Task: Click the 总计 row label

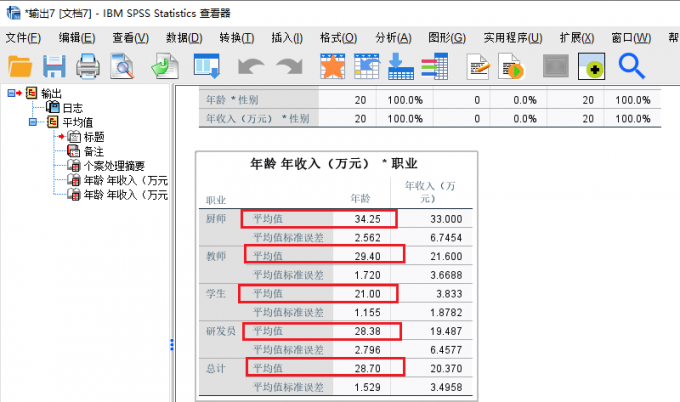Action: 216,368
